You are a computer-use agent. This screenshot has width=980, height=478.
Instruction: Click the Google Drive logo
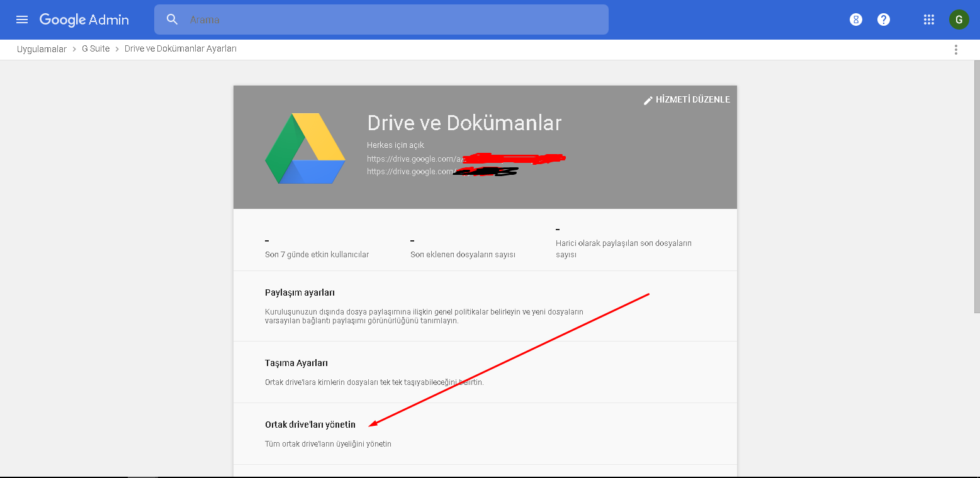[305, 148]
